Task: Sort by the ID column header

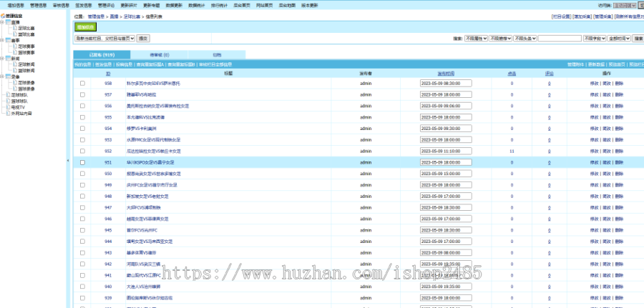Action: point(108,74)
